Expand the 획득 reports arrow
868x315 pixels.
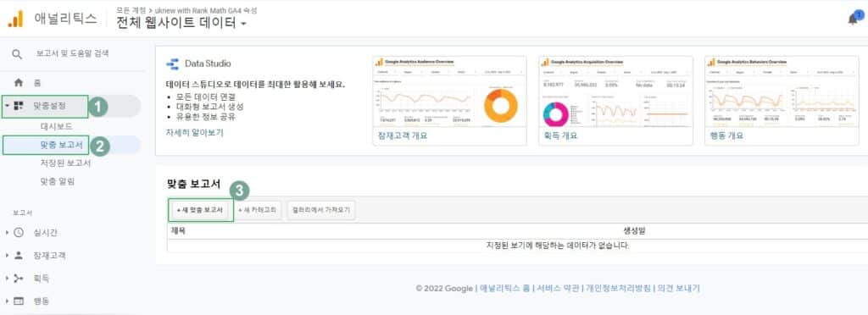point(7,279)
